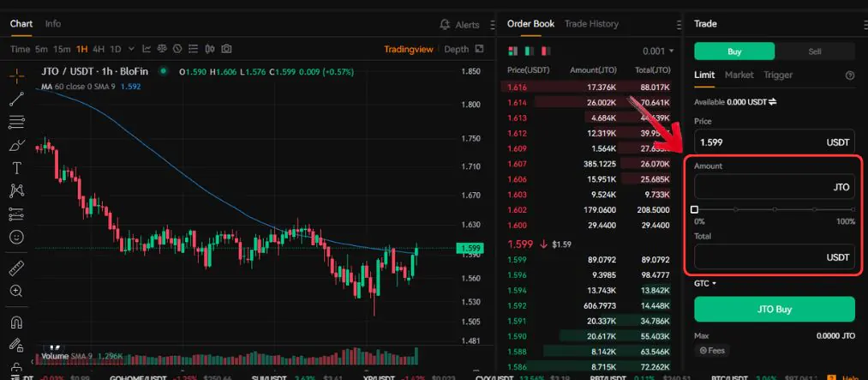
Task: Select the Market order tab
Action: [739, 75]
